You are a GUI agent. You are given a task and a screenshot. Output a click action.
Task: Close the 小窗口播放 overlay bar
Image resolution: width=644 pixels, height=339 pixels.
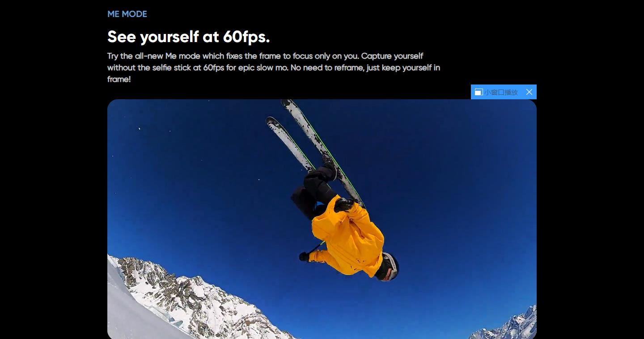click(529, 92)
